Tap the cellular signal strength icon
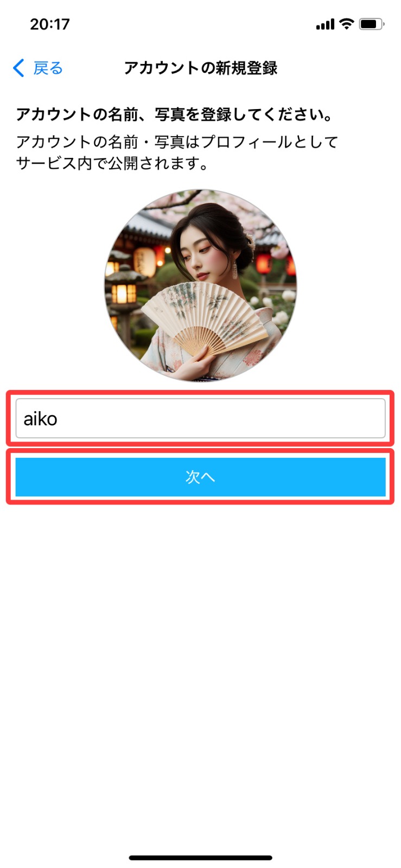 click(x=325, y=24)
